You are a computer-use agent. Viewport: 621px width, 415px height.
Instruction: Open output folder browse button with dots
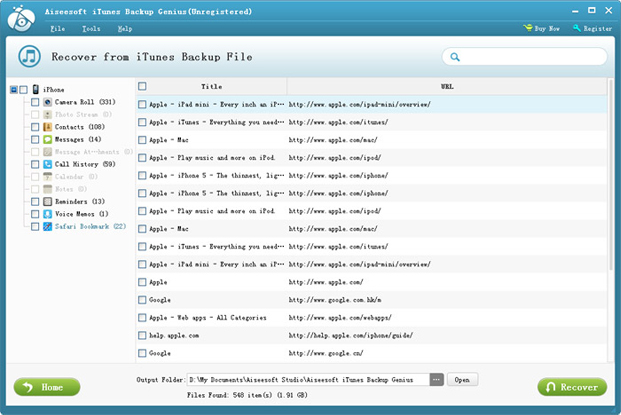(x=436, y=380)
